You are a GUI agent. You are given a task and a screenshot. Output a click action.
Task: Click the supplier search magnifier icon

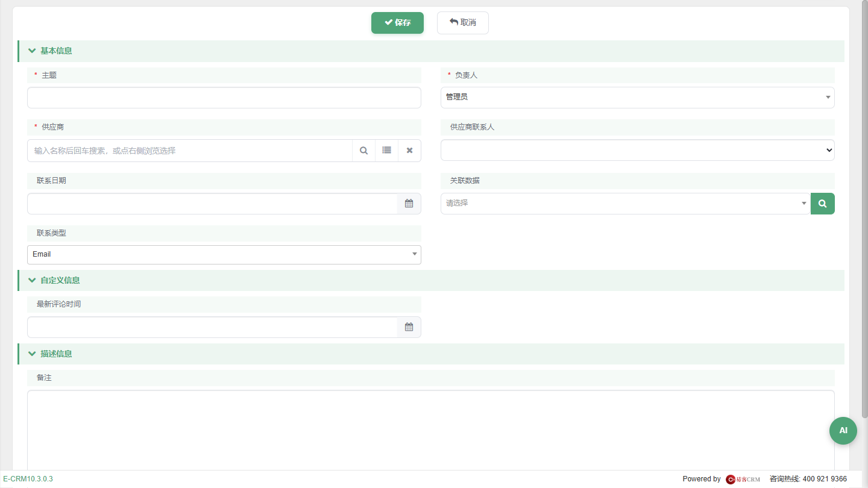pos(363,151)
